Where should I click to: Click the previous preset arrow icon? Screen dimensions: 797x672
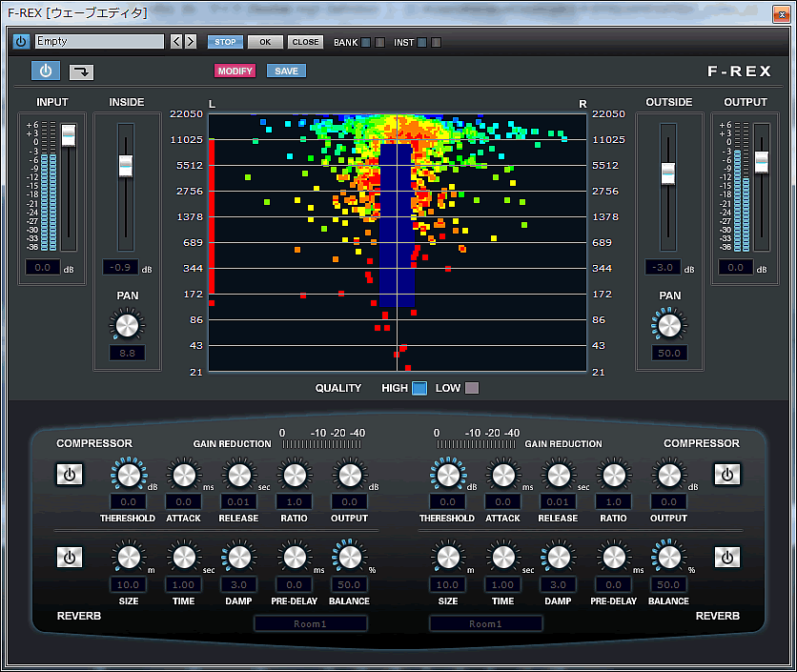[175, 41]
